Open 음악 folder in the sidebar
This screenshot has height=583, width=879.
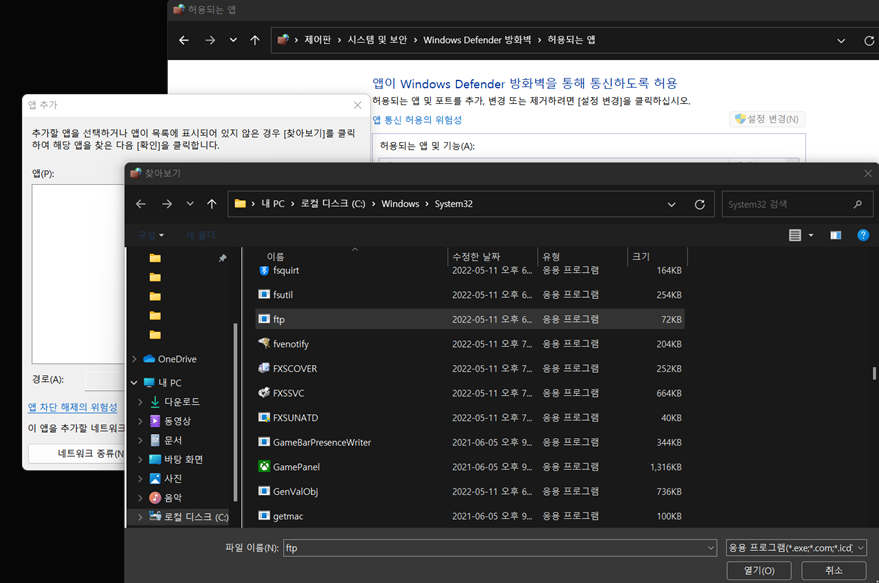point(166,498)
